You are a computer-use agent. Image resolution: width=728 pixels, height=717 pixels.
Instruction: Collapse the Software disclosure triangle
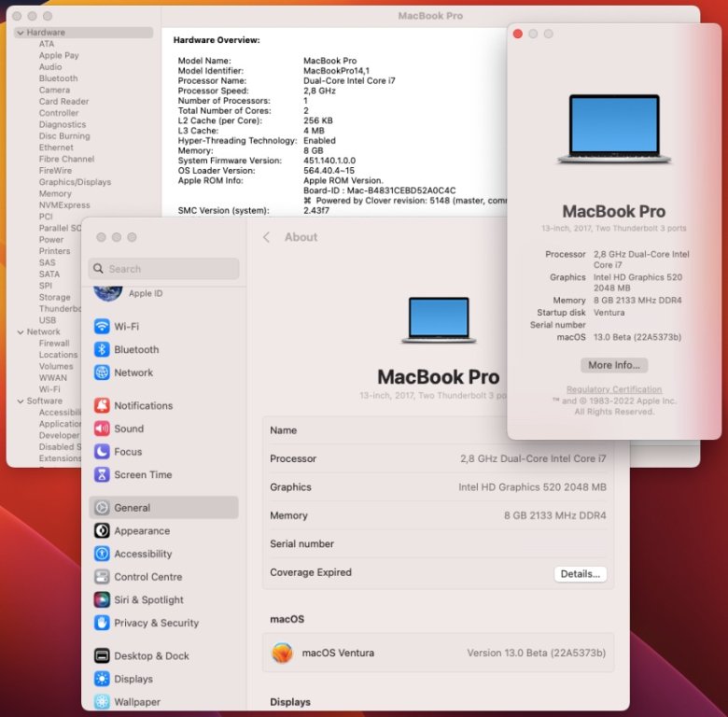click(20, 401)
